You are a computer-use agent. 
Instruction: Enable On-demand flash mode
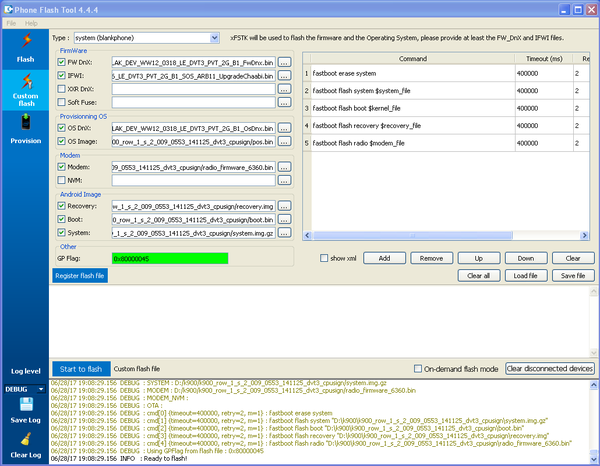(420, 369)
